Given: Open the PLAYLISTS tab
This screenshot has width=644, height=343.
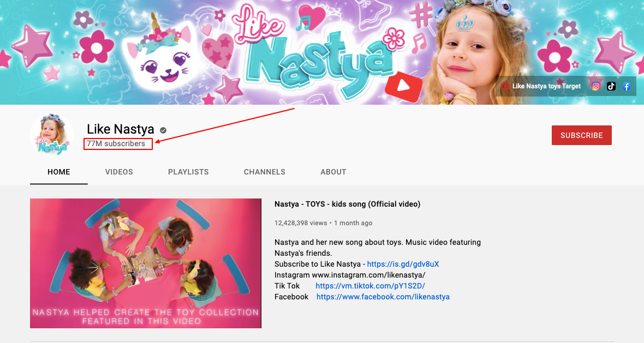Looking at the screenshot, I should (x=188, y=172).
